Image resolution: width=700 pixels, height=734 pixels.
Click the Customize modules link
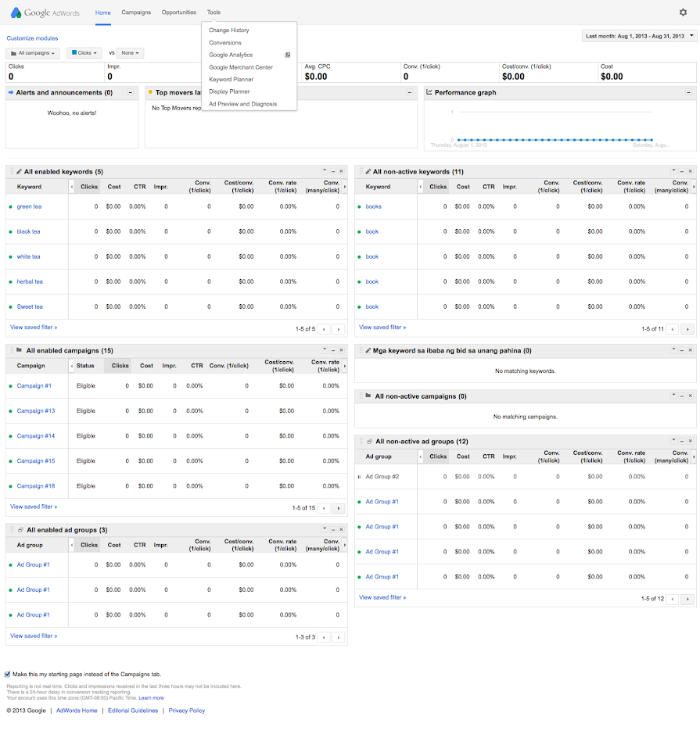(31, 38)
